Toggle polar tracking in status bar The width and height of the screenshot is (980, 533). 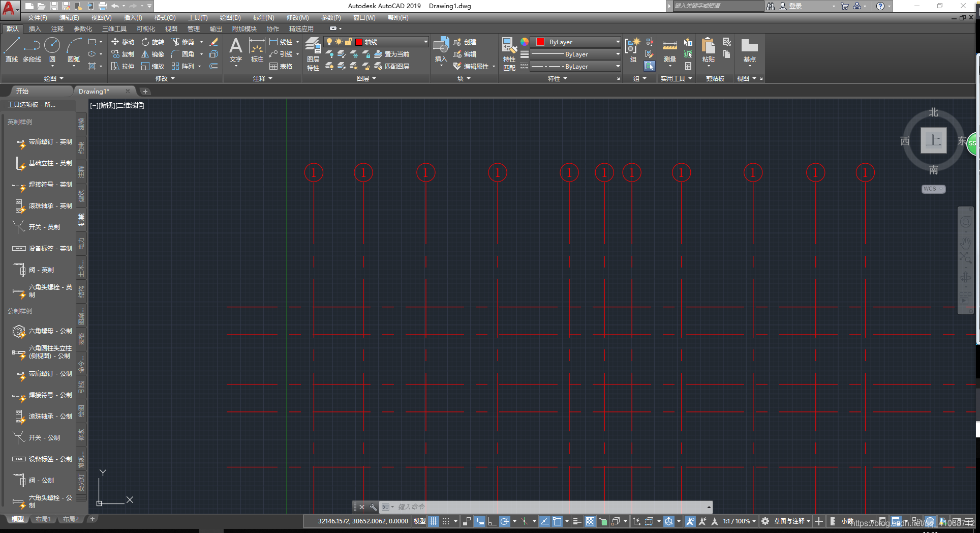click(x=504, y=521)
